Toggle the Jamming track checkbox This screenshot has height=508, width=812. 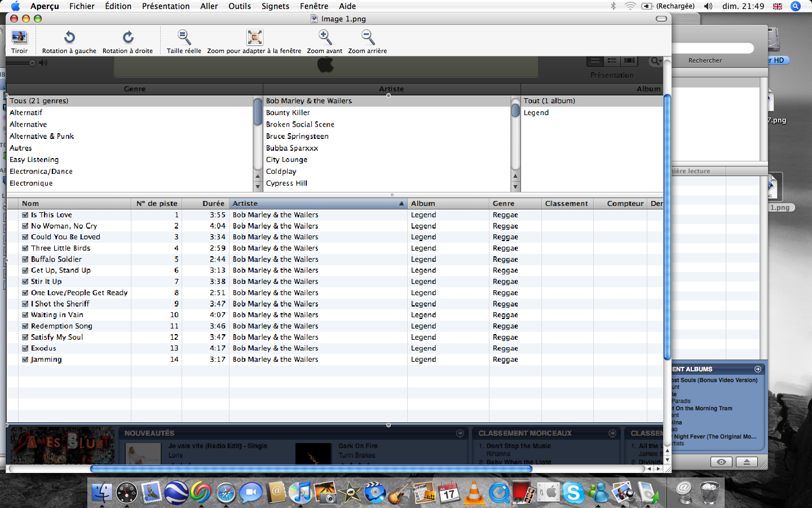[25, 360]
